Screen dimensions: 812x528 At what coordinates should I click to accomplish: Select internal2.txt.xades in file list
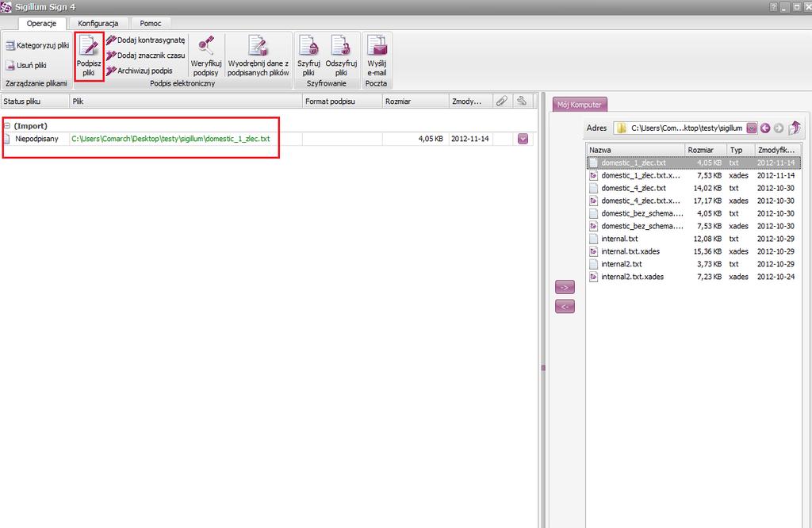(x=694, y=277)
